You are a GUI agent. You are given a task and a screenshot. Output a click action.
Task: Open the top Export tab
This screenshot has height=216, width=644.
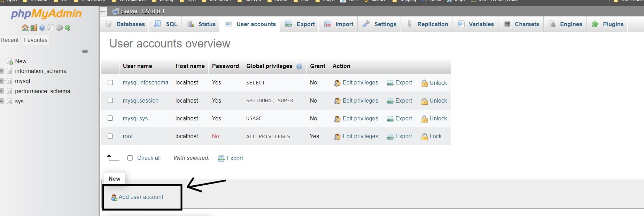(x=300, y=24)
